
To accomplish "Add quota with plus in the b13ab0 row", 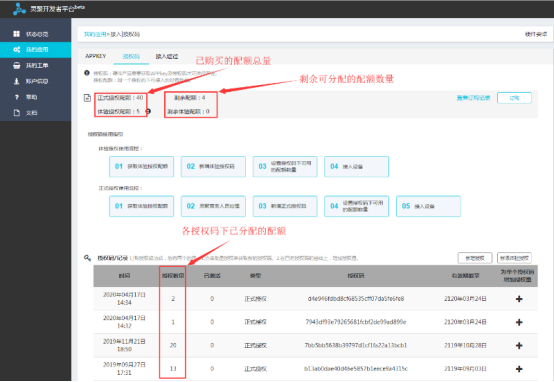I will [519, 369].
